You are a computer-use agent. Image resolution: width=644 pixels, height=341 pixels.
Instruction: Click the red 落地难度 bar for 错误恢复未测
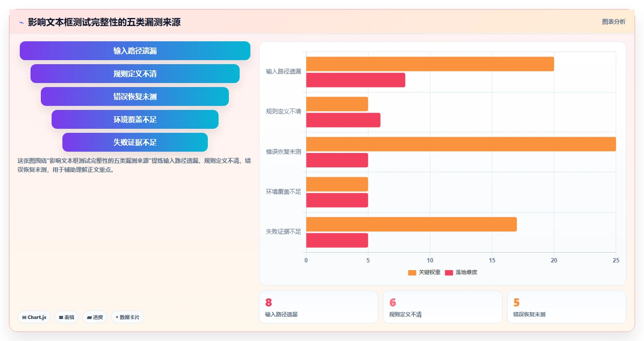click(x=337, y=160)
